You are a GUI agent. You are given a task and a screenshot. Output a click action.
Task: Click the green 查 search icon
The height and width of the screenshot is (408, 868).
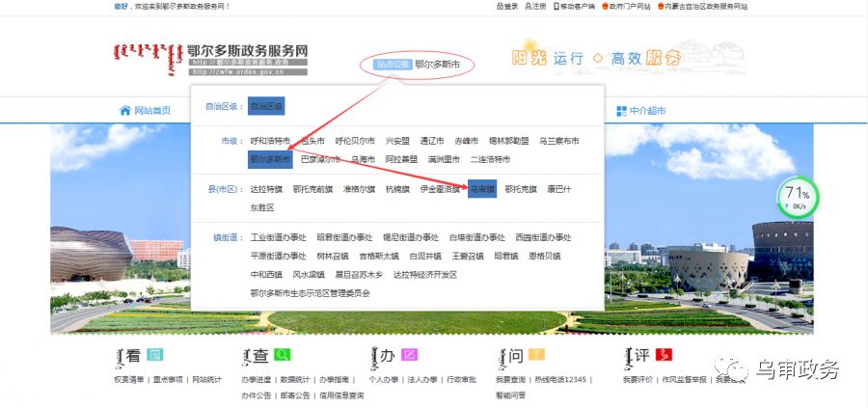point(282,355)
